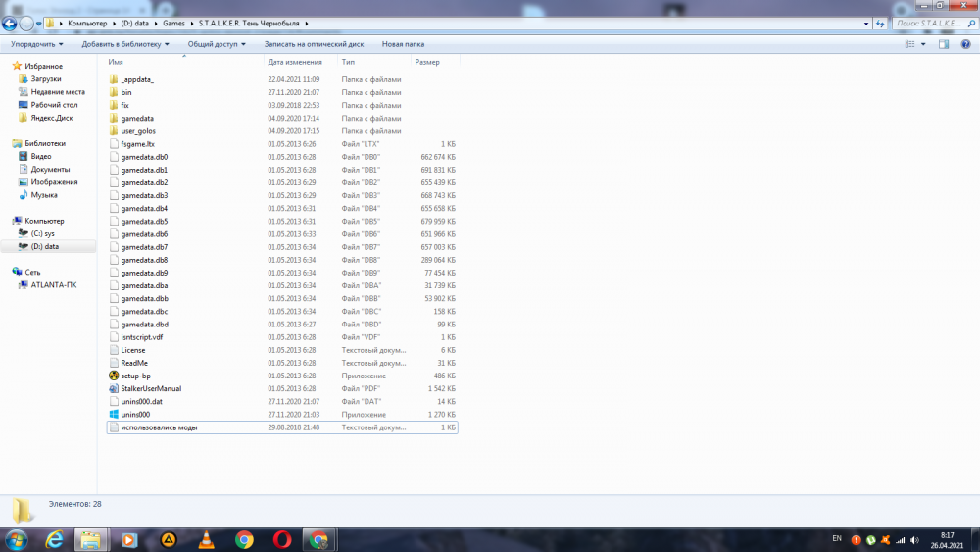Select the gamedata folder icon

(x=114, y=119)
